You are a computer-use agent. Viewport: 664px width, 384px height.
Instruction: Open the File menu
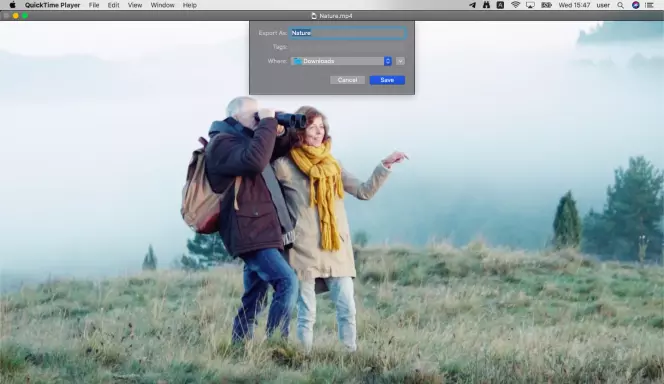94,5
